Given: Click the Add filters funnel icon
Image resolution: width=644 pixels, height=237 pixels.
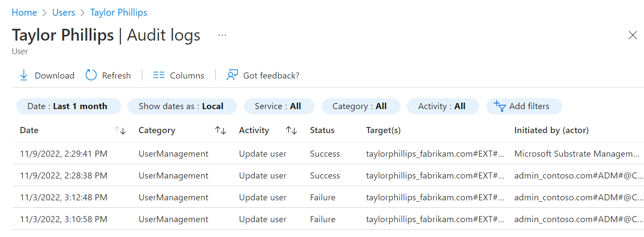Looking at the screenshot, I should (x=499, y=106).
